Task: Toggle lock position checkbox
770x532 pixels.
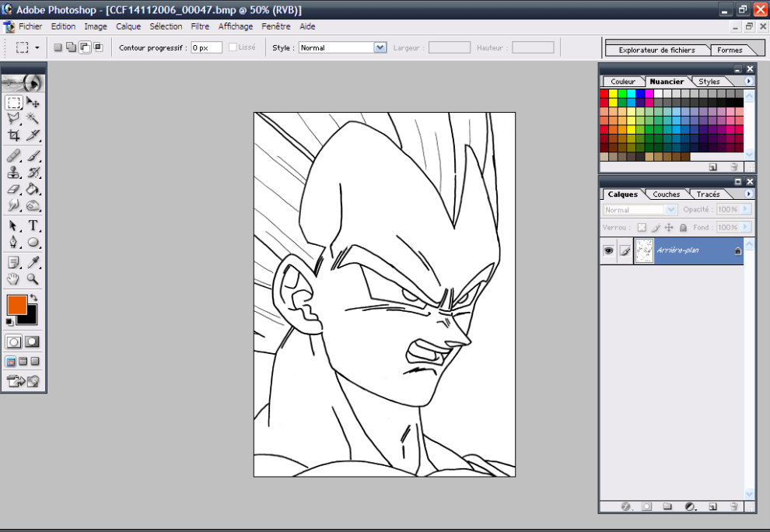Action: [669, 227]
